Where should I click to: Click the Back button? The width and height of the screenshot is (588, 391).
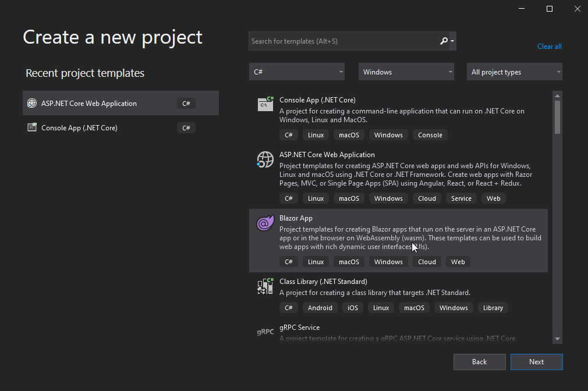pyautogui.click(x=479, y=362)
